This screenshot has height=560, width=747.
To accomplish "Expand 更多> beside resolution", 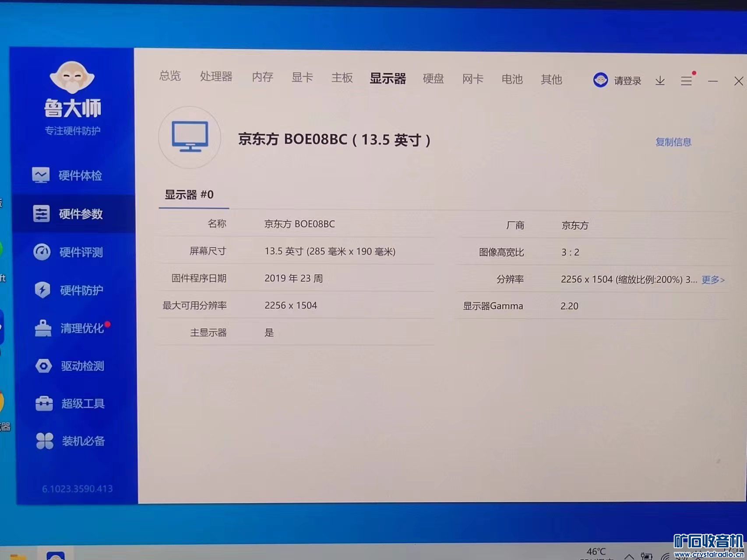I will click(x=713, y=280).
